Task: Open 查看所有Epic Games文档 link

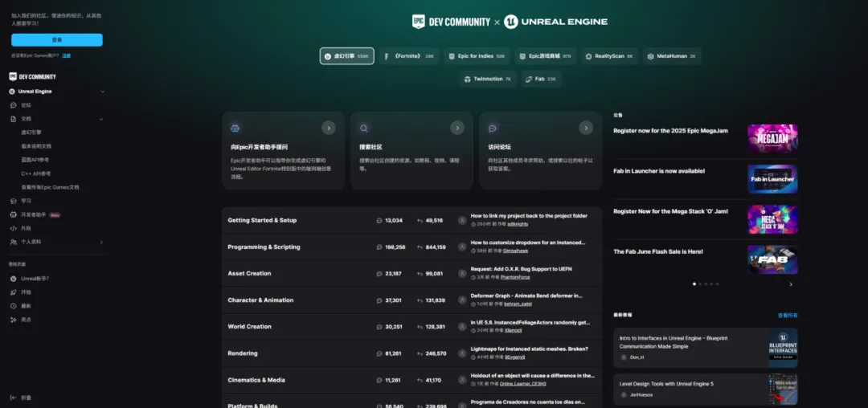Action: (x=50, y=187)
